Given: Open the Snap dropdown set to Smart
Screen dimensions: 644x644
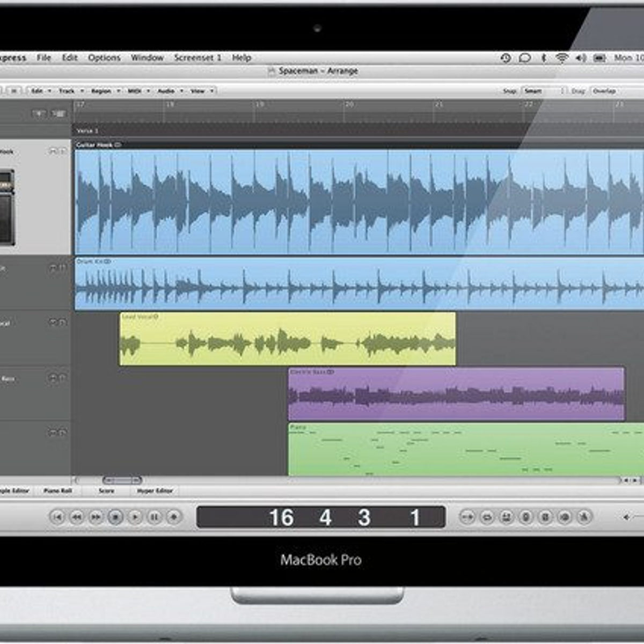Looking at the screenshot, I should [x=543, y=91].
